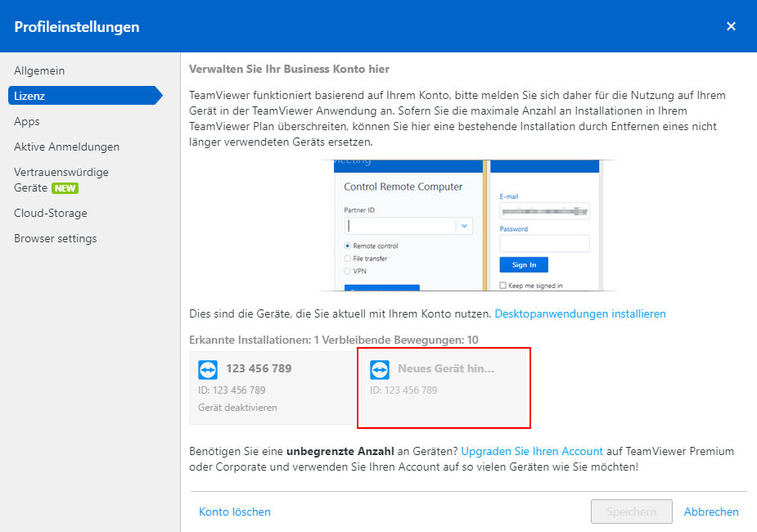Click Konto löschen link

coord(235,512)
